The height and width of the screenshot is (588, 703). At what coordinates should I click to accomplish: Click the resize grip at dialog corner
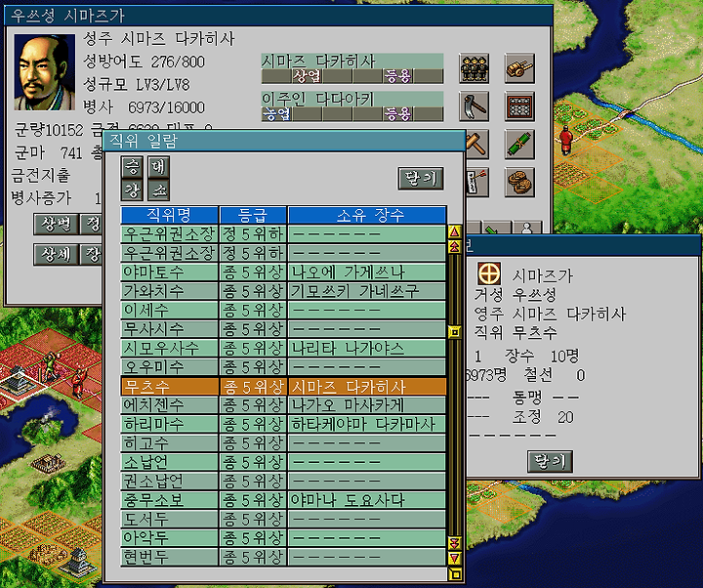(x=455, y=574)
